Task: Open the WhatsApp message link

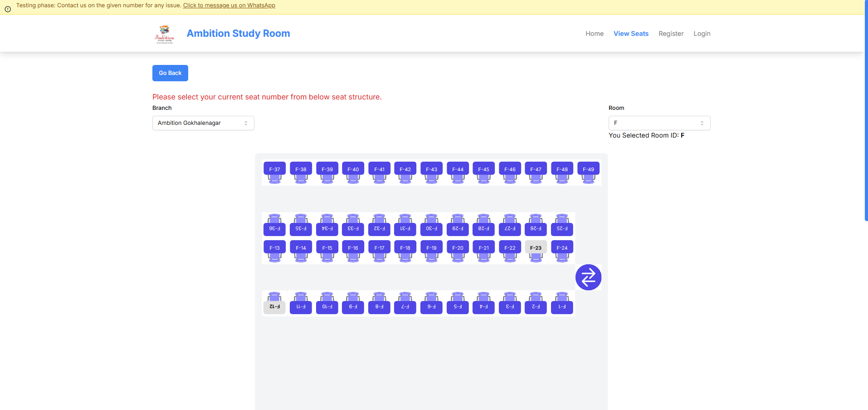Action: tap(229, 5)
